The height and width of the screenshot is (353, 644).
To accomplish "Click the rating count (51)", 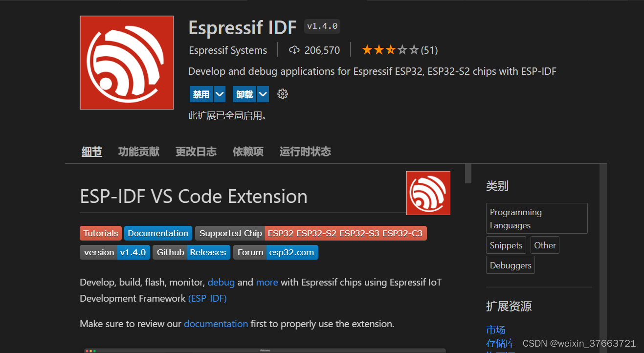I will [429, 50].
